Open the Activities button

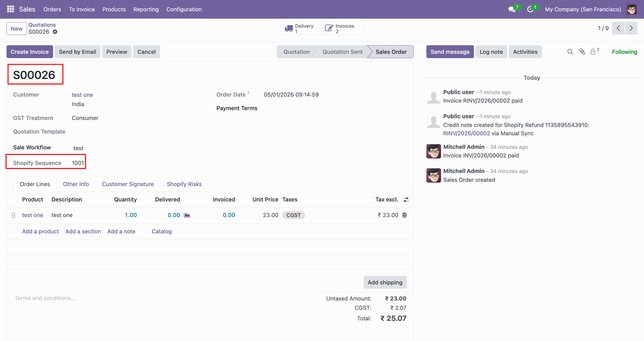(525, 52)
